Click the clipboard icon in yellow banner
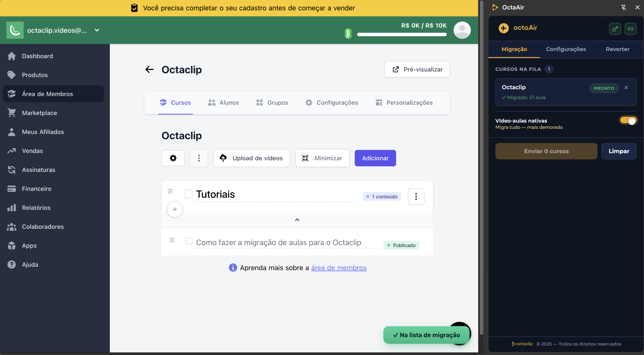Viewport: 644px width, 355px height. (x=135, y=8)
